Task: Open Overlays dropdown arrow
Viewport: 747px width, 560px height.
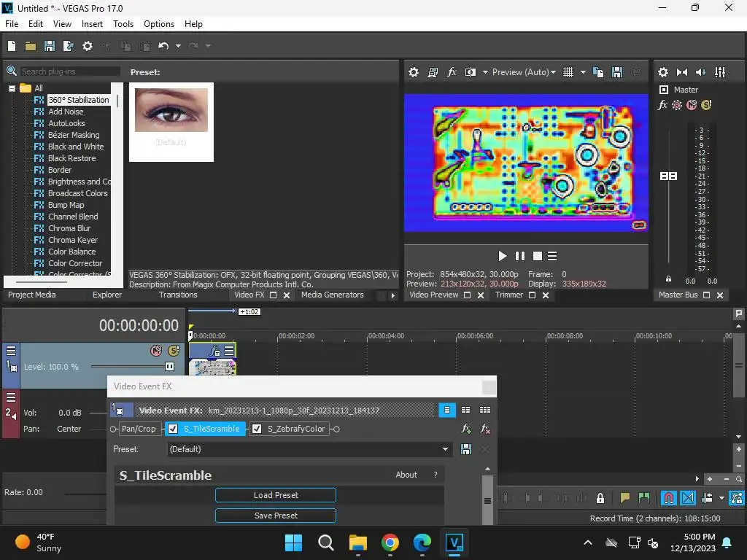Action: pos(583,72)
